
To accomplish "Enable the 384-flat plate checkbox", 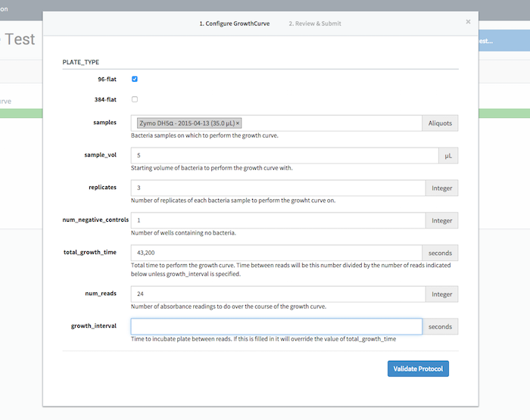I will tap(135, 99).
